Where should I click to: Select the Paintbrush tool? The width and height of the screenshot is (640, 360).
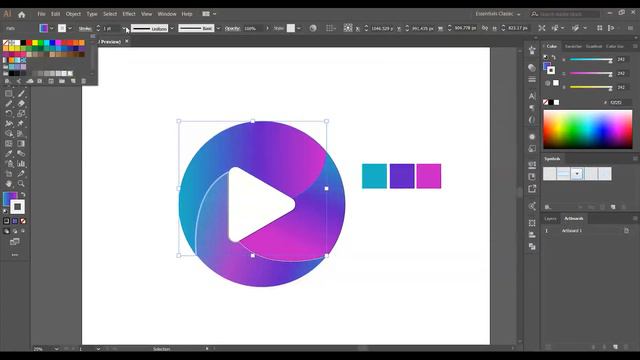pos(21,93)
